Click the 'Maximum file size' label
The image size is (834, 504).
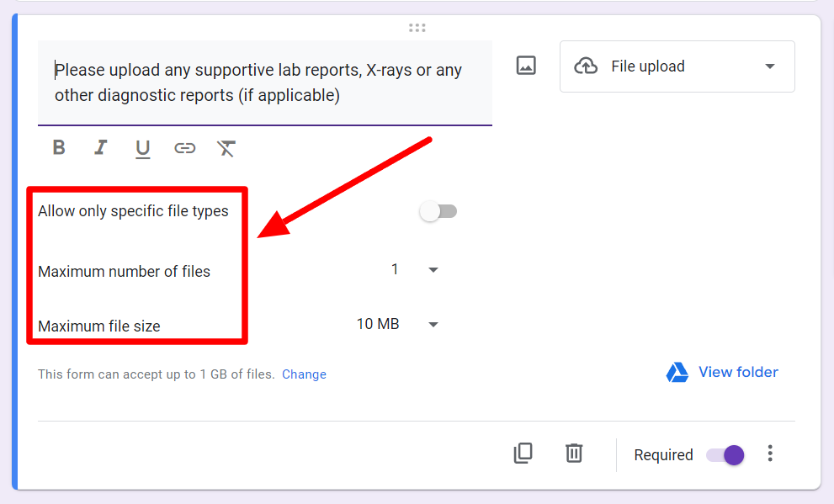point(99,326)
